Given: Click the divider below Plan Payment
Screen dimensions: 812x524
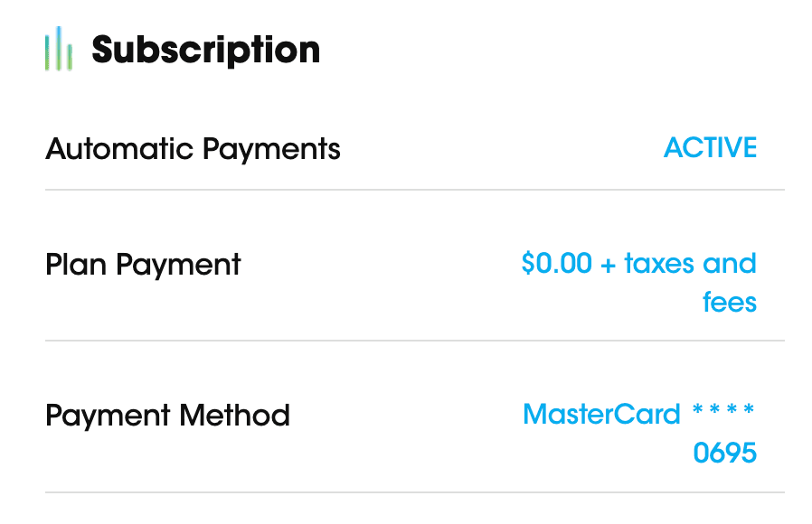Looking at the screenshot, I should (x=414, y=341).
